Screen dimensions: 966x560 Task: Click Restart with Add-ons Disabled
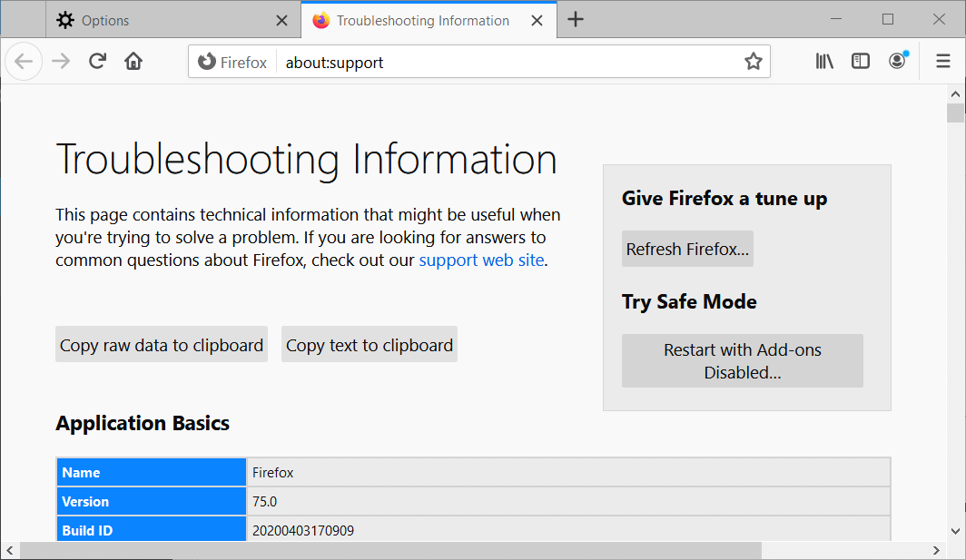tap(743, 361)
